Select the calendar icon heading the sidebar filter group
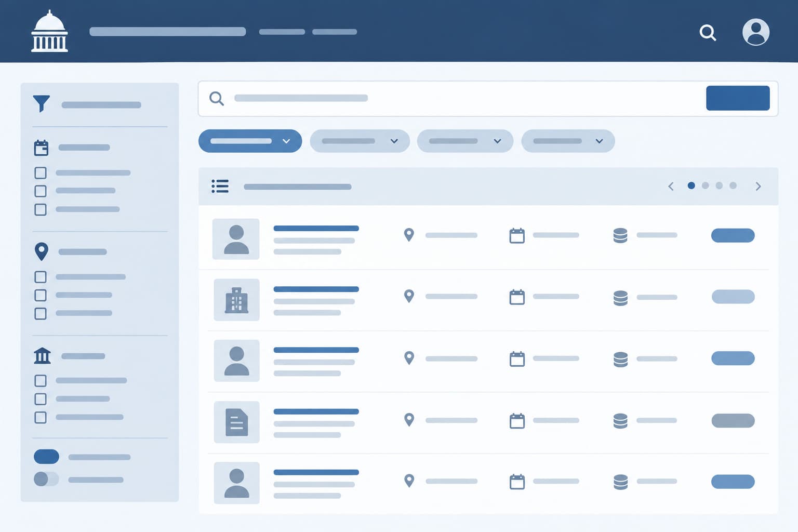This screenshot has width=798, height=532. click(41, 148)
